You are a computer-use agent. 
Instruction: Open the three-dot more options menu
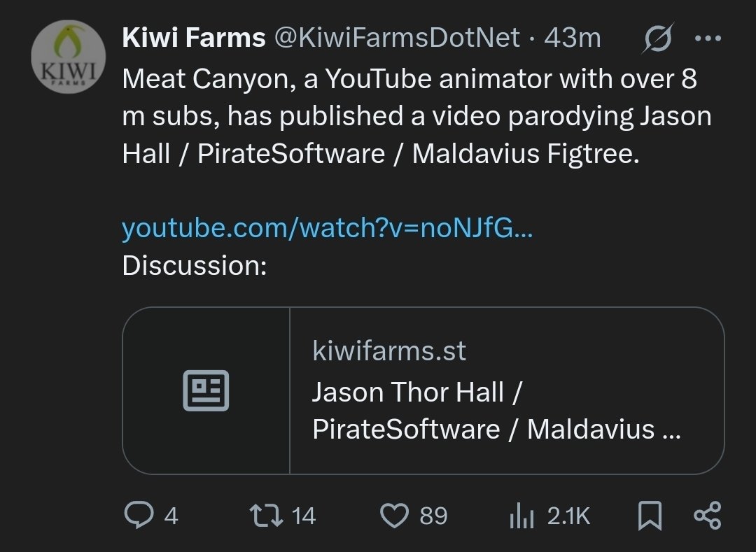[708, 38]
